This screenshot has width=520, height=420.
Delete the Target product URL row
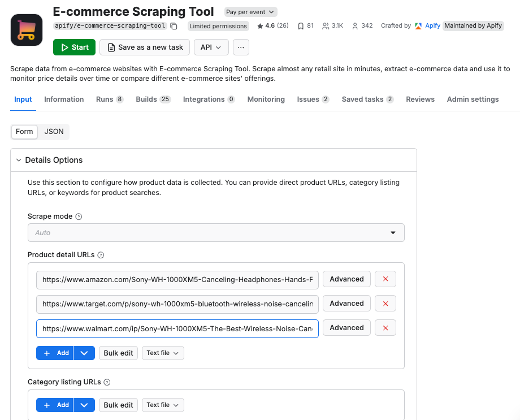pos(385,304)
